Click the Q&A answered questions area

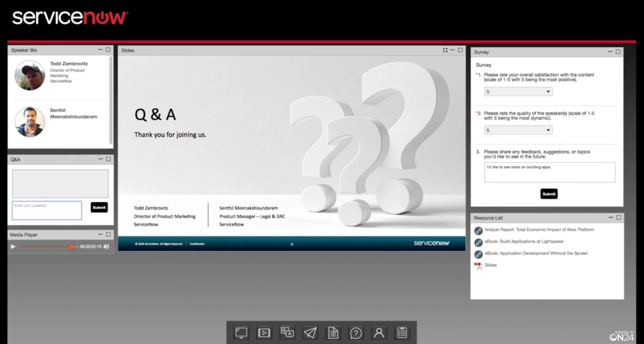point(60,184)
